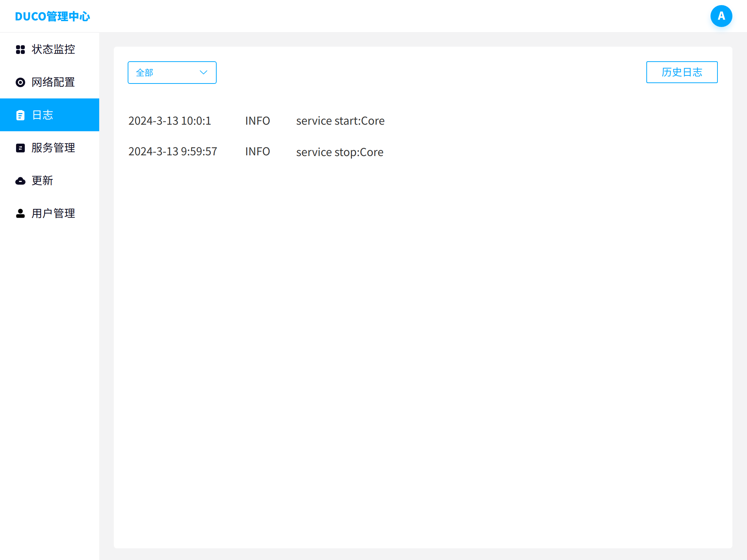The image size is (747, 560).
Task: Open the user avatar A menu
Action: pos(721,16)
